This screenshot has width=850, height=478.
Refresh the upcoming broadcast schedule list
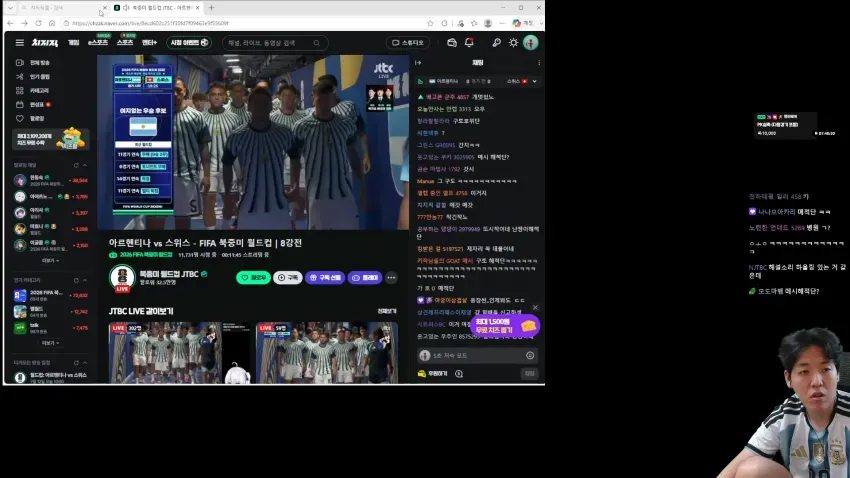(76, 363)
